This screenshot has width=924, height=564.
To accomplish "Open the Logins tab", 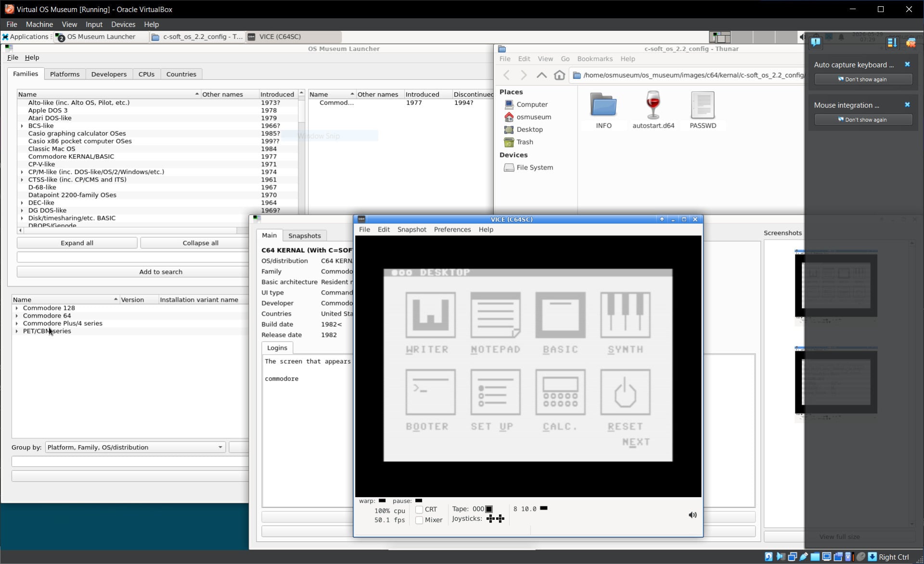I will point(277,348).
